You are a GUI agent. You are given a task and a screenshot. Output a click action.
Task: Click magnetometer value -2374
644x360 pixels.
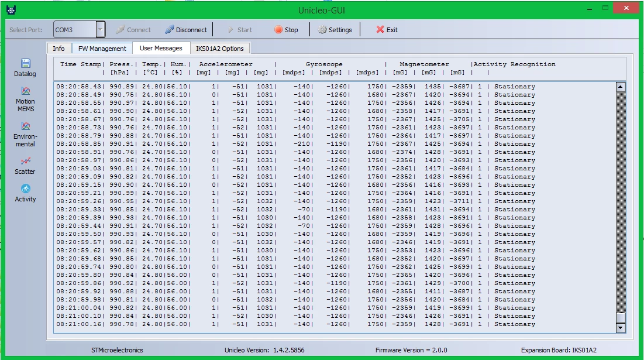point(402,152)
